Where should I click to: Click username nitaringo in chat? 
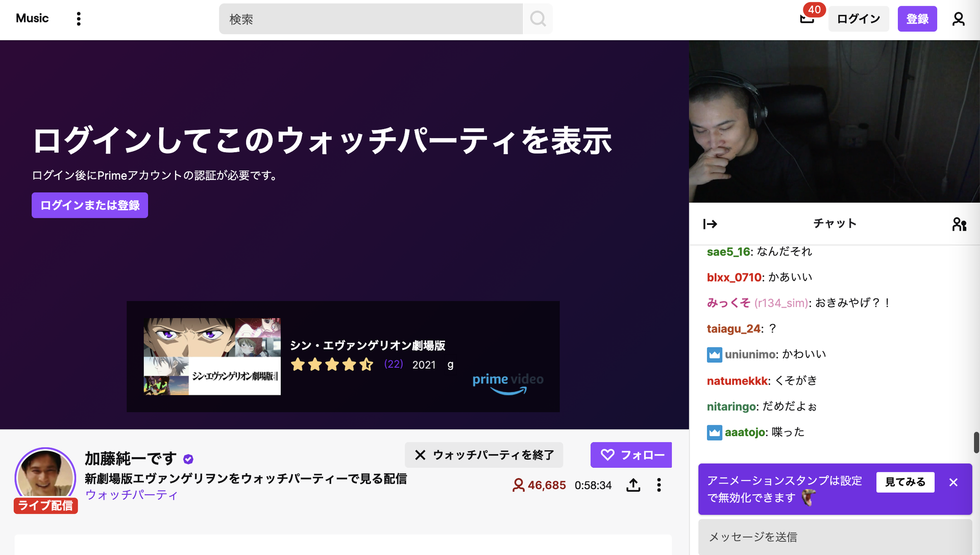pos(731,407)
